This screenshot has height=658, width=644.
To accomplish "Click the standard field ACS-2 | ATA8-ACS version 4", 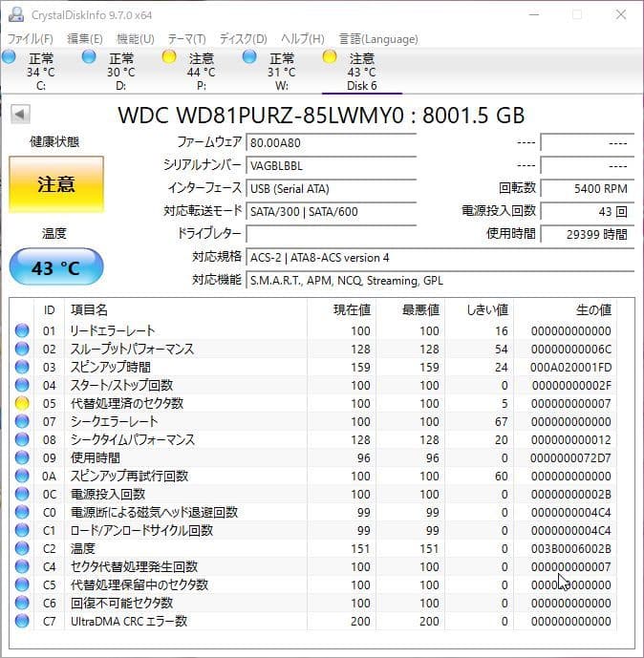I will (x=440, y=257).
